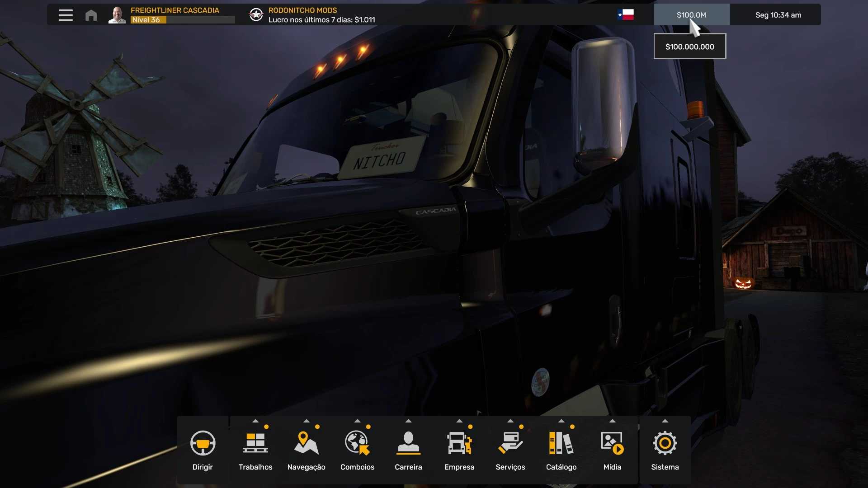Click the home garage icon

[91, 15]
